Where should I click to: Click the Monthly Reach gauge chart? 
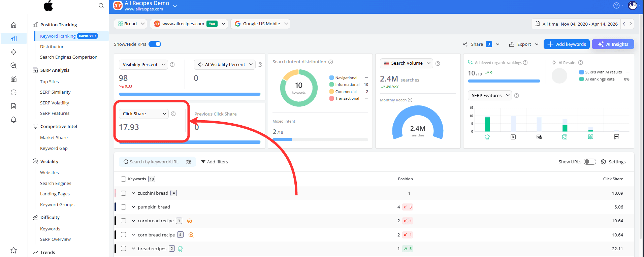point(418,122)
